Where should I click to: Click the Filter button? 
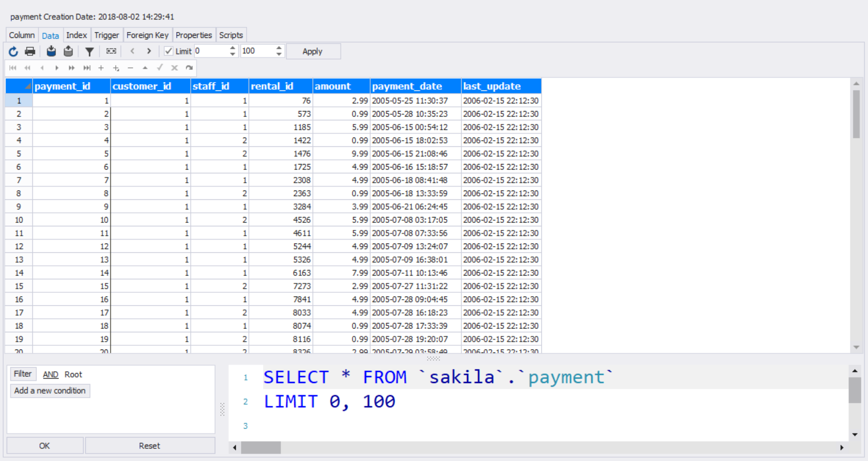[x=23, y=374]
